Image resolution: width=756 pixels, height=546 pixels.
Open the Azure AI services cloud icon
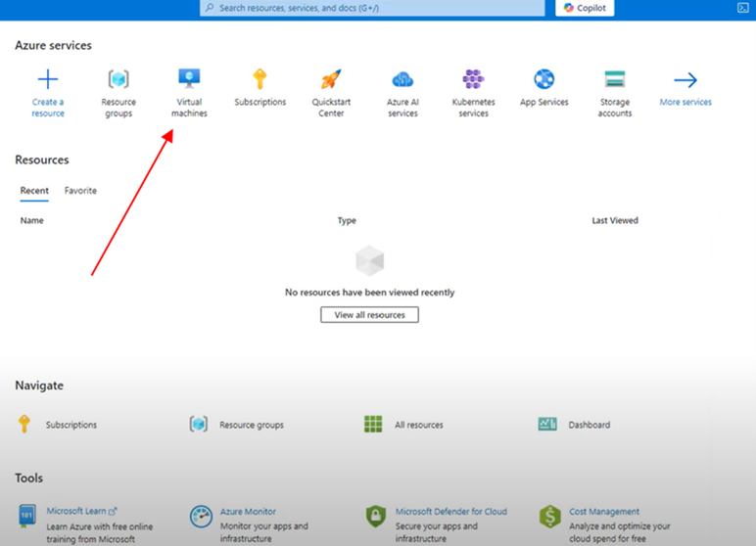(402, 79)
